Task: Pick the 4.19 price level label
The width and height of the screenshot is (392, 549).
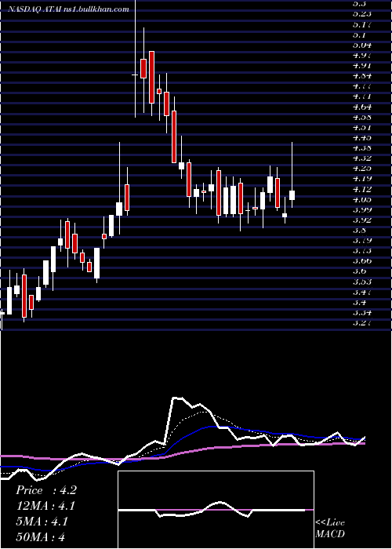Action: coord(362,179)
